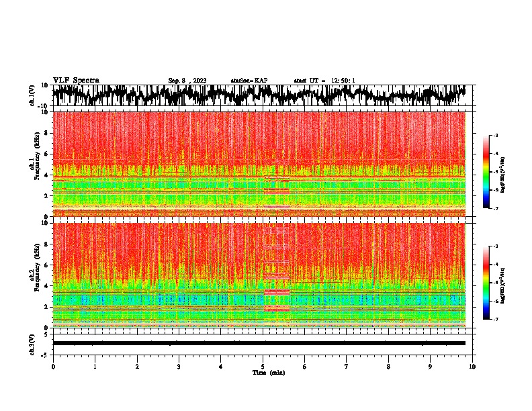
Task: Click the "ch.3(V)" axis label
Action: [32, 345]
